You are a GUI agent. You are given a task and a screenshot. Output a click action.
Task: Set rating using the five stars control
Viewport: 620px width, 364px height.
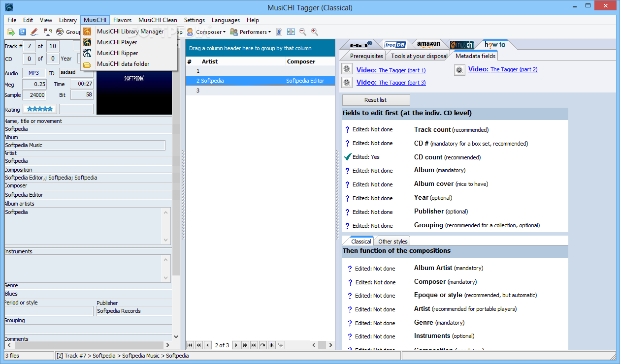click(40, 109)
